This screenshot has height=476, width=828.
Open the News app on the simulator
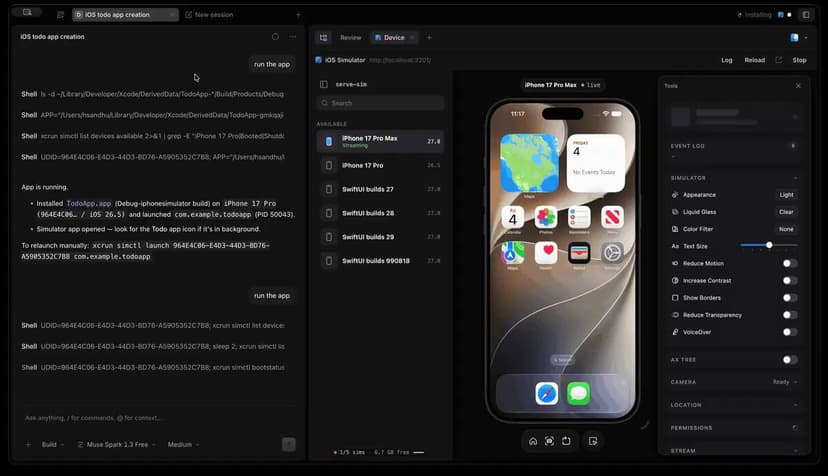[613, 217]
